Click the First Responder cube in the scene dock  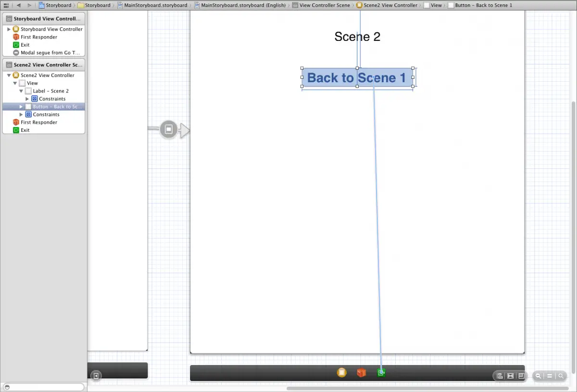[361, 373]
